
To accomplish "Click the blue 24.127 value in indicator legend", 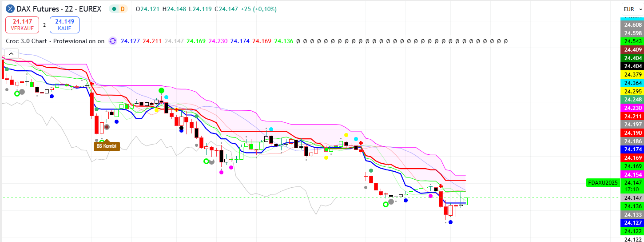I will 130,41.
